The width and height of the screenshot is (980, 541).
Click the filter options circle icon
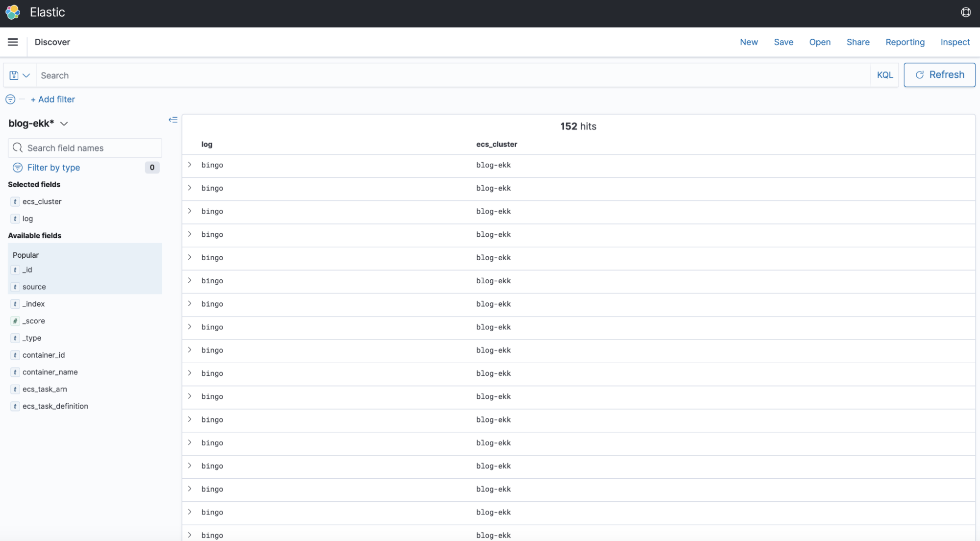(x=10, y=99)
